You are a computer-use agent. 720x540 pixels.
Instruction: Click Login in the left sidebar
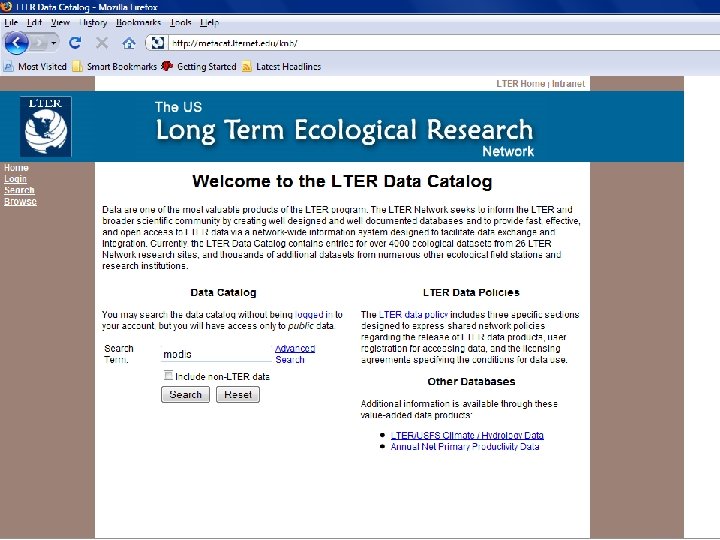15,179
